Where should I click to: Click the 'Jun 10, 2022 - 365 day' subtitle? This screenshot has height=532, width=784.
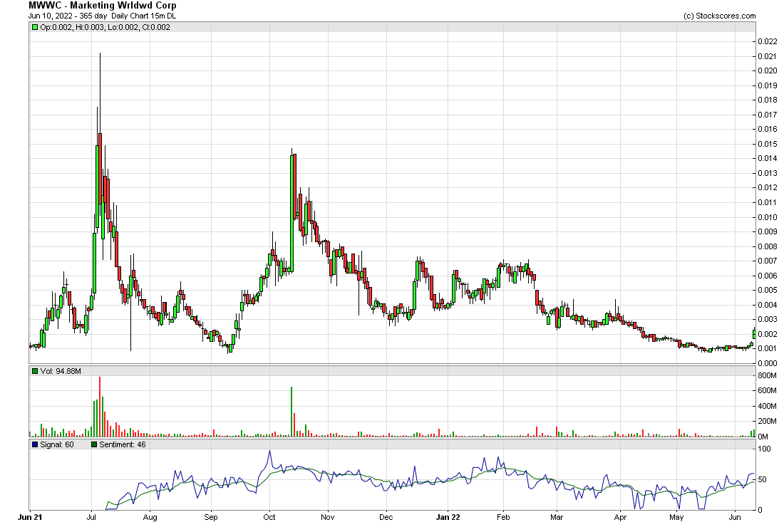coord(68,16)
